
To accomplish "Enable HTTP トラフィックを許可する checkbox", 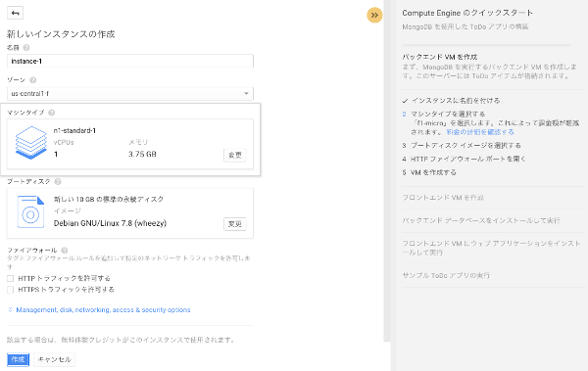I will pos(10,278).
